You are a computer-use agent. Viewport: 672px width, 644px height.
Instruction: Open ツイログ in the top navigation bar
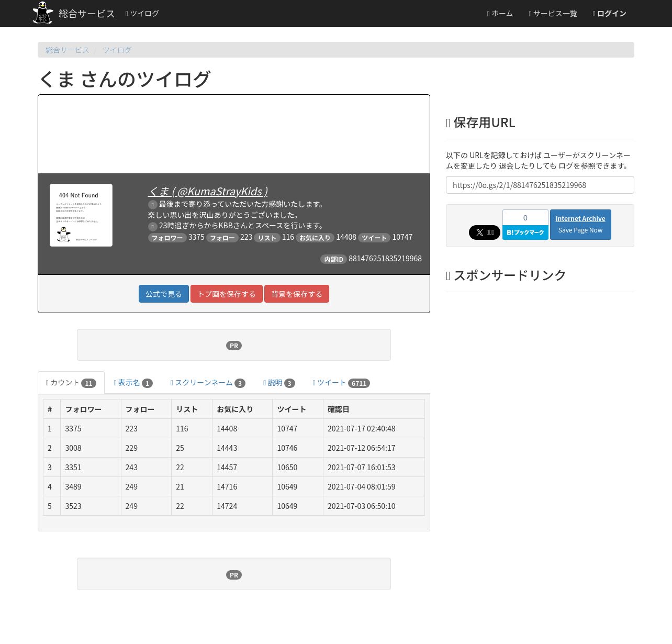point(142,14)
